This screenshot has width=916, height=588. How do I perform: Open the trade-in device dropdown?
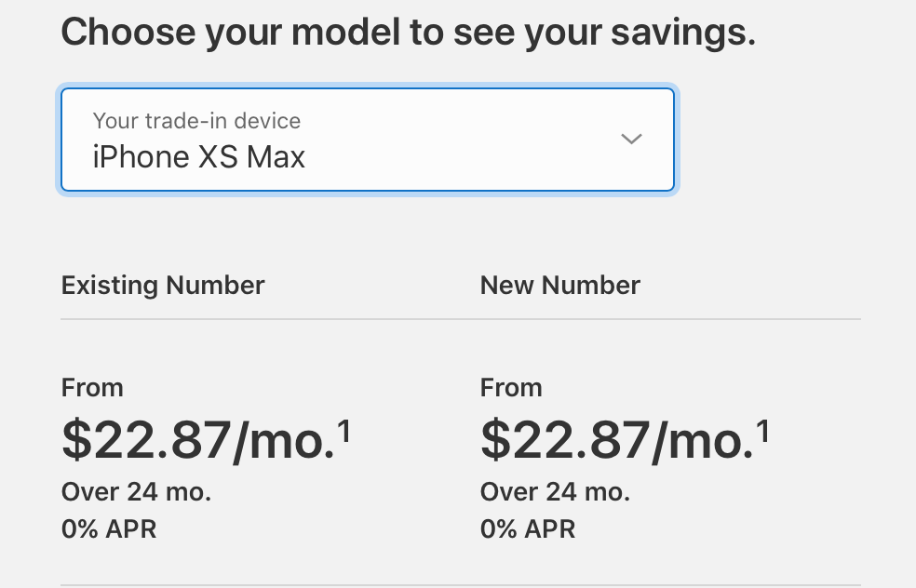[367, 140]
